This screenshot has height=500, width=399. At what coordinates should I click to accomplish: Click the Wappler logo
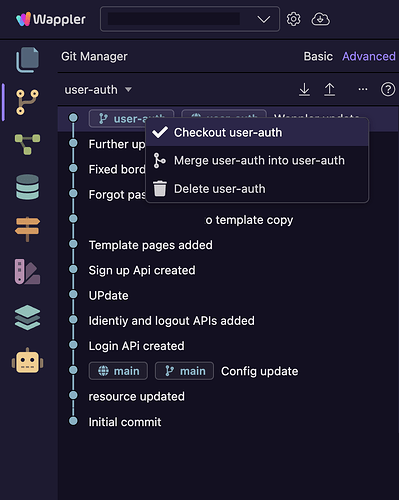click(51, 19)
